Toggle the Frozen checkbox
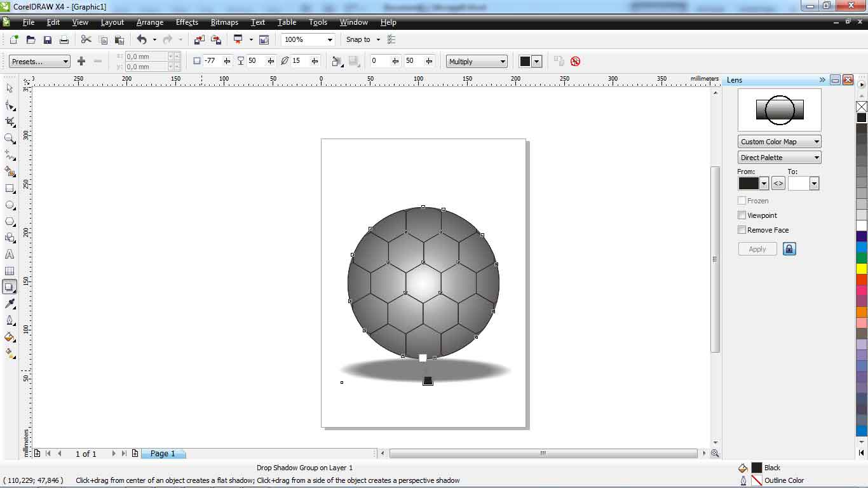This screenshot has width=868, height=488. [742, 201]
